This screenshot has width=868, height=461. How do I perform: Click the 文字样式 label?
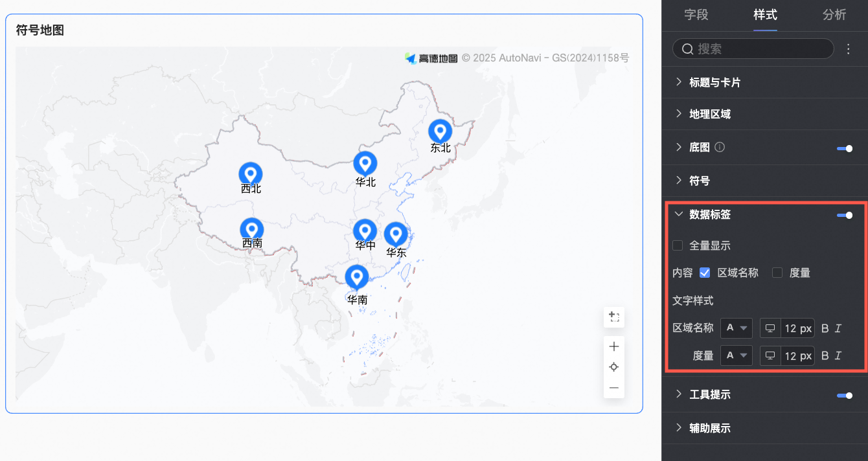tap(693, 300)
